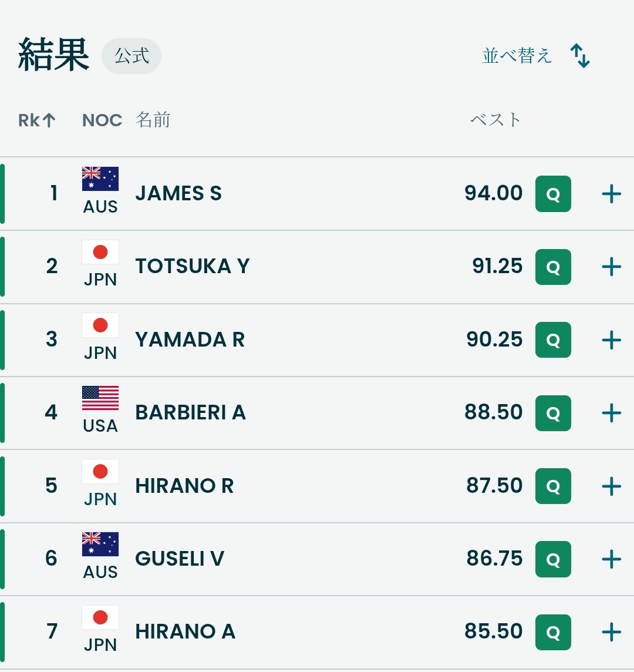634x672 pixels.
Task: Sort by the Rk column header
Action: [37, 120]
